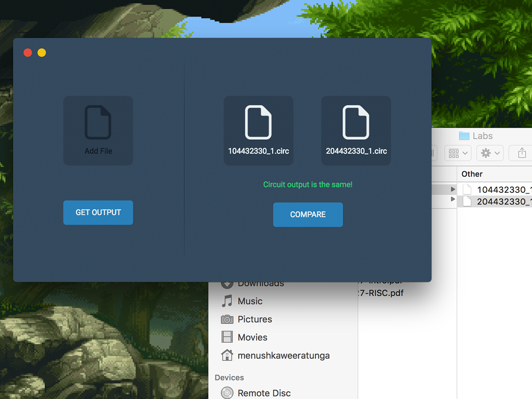This screenshot has height=399, width=532.
Task: Open Finder action gear dropdown
Action: [490, 153]
